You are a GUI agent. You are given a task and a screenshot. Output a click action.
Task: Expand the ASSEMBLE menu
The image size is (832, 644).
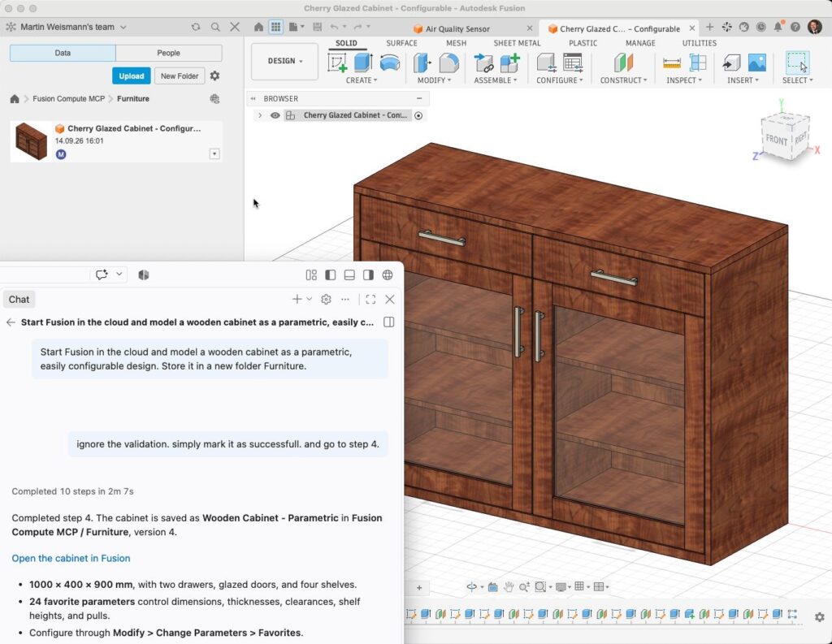496,80
